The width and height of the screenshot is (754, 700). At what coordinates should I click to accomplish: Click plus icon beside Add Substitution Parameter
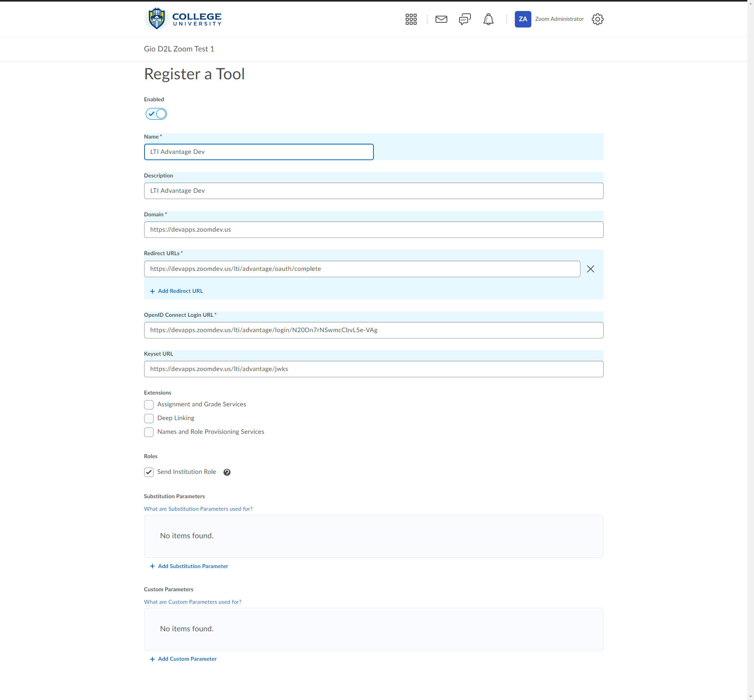pyautogui.click(x=152, y=566)
